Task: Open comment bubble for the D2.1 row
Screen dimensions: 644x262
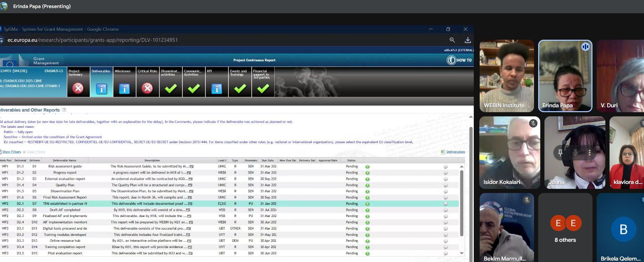Action: 446,204
